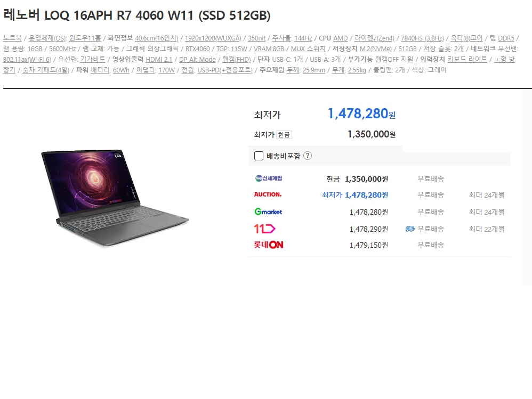This screenshot has height=399, width=532.
Task: Click the 144Hz refresh rate link
Action: point(303,38)
